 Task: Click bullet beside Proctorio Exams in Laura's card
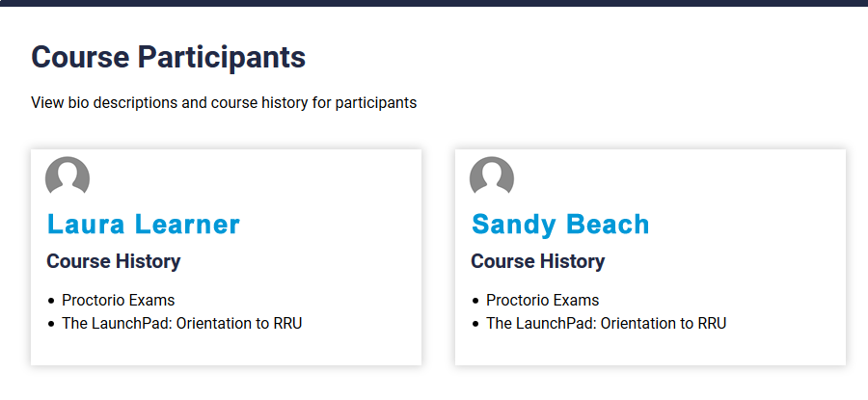click(x=51, y=301)
